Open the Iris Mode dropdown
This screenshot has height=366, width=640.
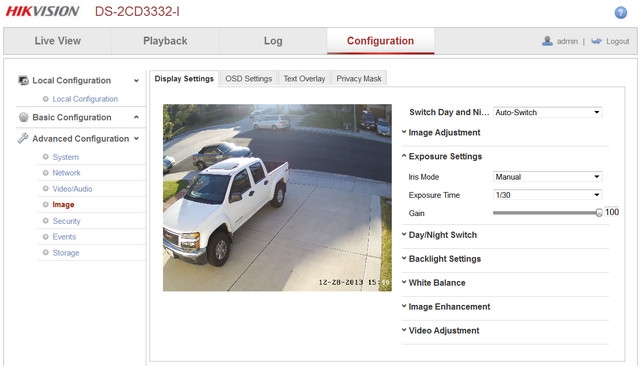pos(547,177)
